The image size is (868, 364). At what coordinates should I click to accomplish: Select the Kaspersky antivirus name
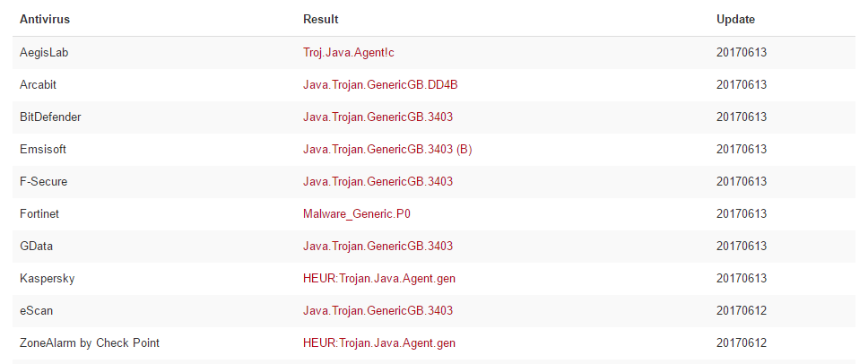coord(47,278)
